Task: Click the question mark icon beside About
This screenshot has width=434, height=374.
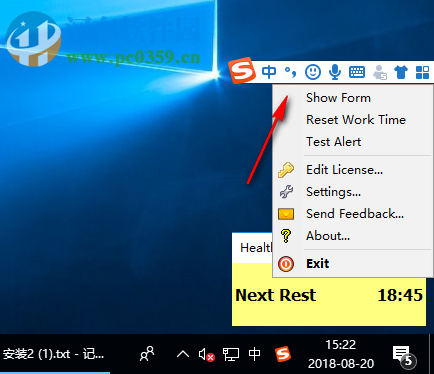Action: pyautogui.click(x=286, y=236)
